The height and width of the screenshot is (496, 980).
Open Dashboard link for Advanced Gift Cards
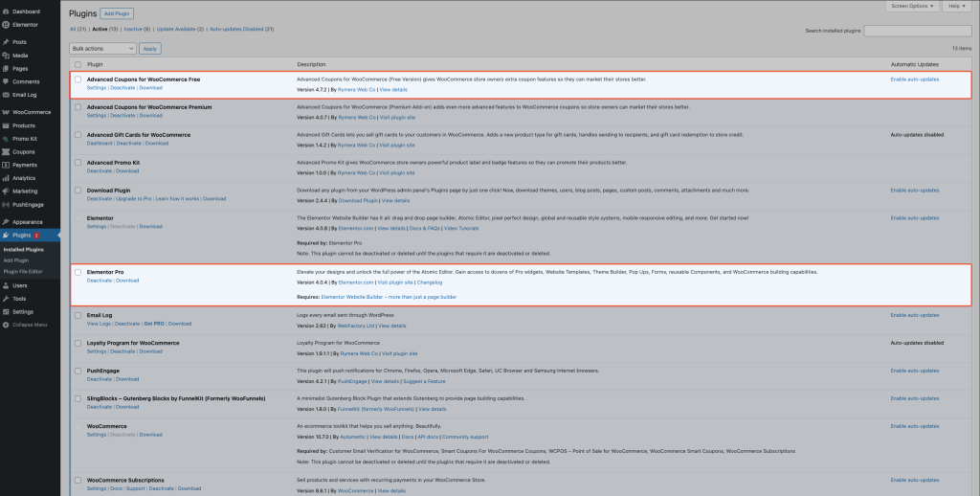coord(100,144)
